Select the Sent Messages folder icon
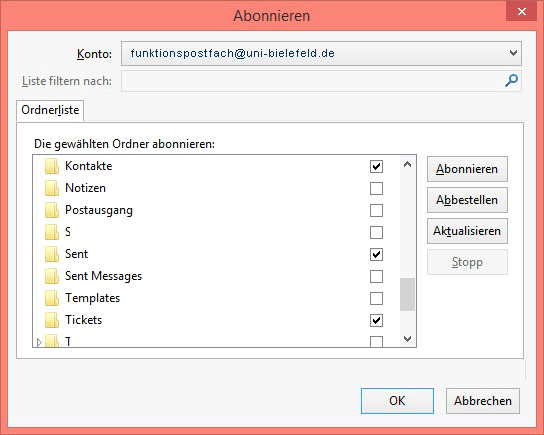The width and height of the screenshot is (544, 435). (52, 276)
